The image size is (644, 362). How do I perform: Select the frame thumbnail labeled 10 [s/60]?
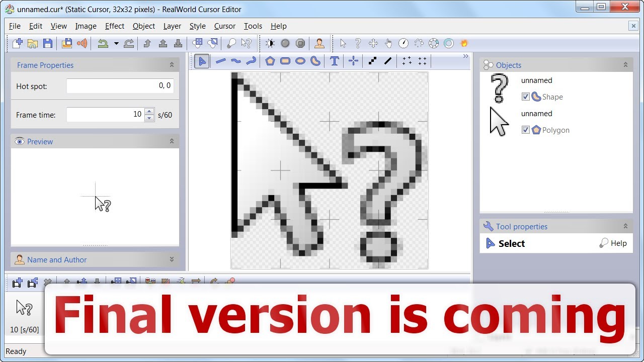[24, 315]
